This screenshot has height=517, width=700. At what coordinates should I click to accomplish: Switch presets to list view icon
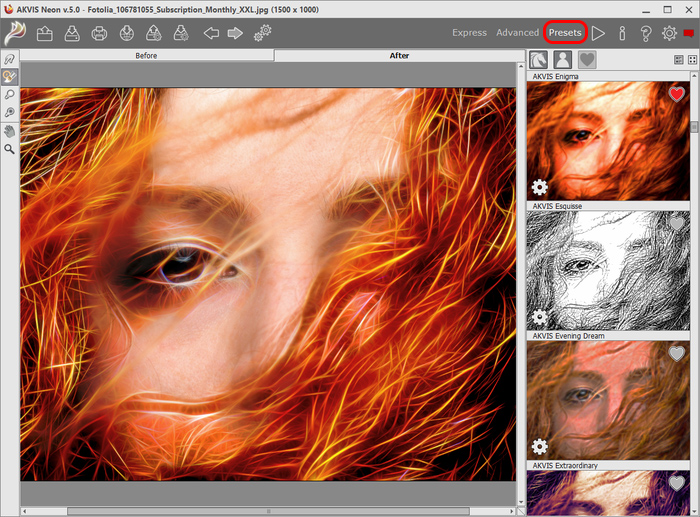pyautogui.click(x=679, y=60)
